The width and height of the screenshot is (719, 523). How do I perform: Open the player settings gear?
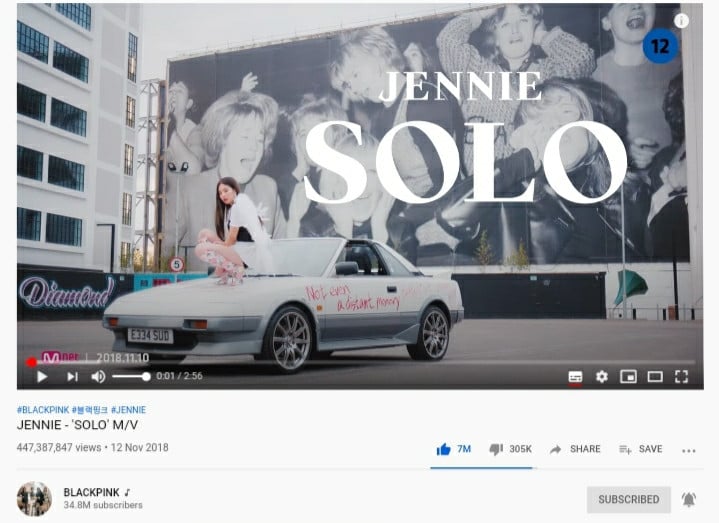[x=602, y=377]
